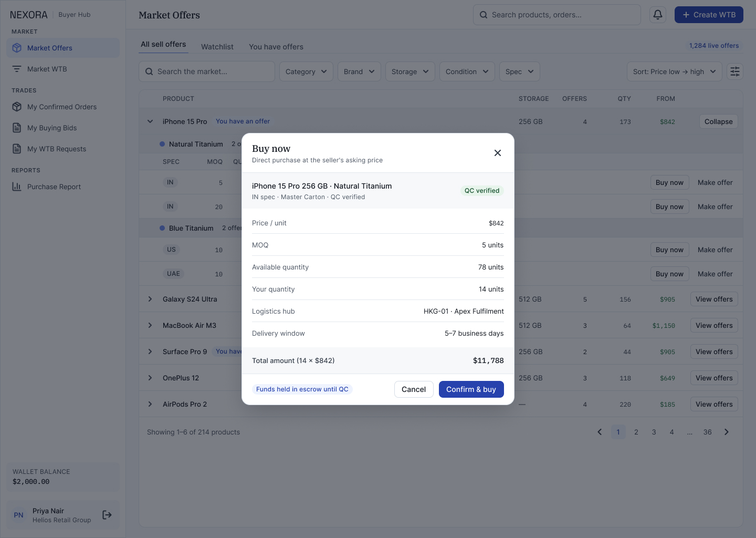This screenshot has width=756, height=538.
Task: Log out using the sign-out icon
Action: tap(107, 515)
